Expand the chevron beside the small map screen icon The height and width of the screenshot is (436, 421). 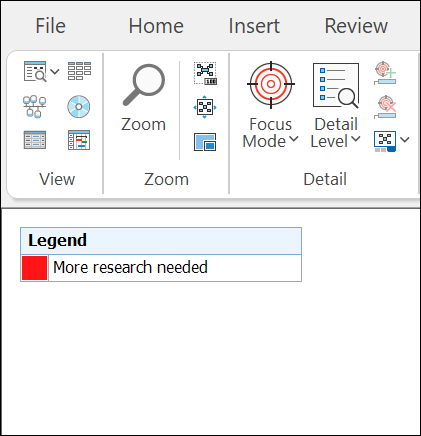coord(405,140)
